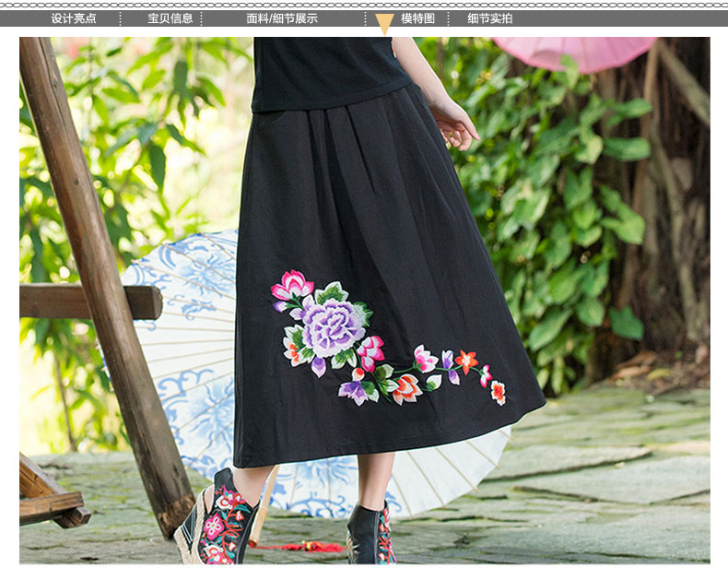Click the large purple embroidered peony
The image size is (728, 568).
click(333, 327)
